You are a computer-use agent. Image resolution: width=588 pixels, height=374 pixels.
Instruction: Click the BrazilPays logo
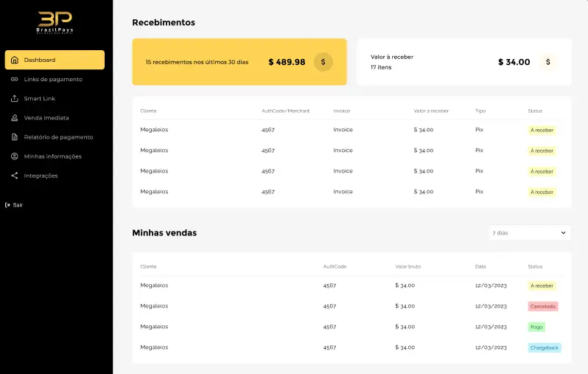coord(55,23)
